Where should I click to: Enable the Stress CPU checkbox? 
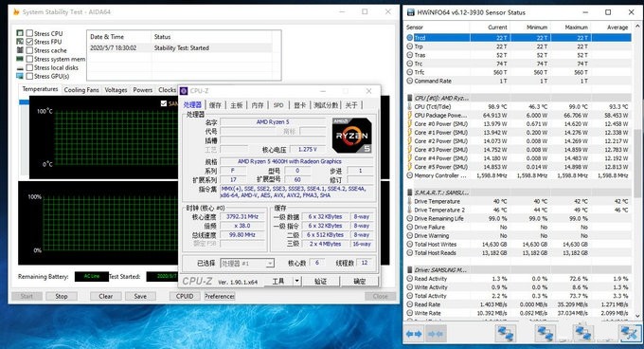(x=29, y=33)
